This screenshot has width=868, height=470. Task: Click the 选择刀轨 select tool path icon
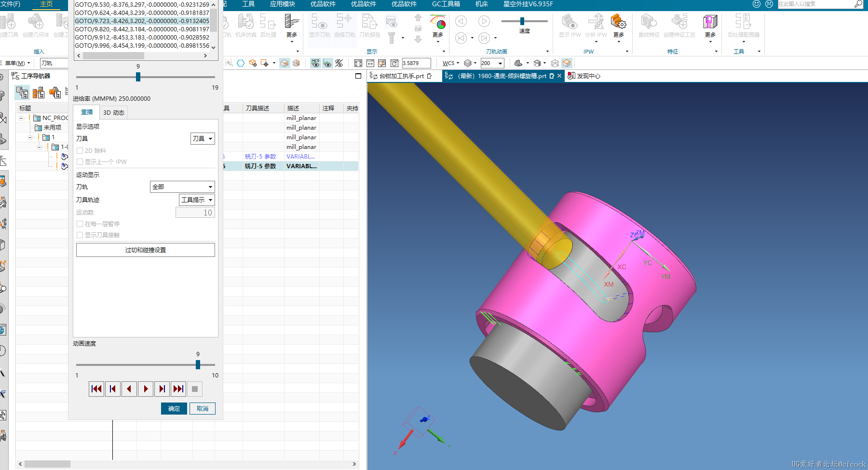click(344, 26)
